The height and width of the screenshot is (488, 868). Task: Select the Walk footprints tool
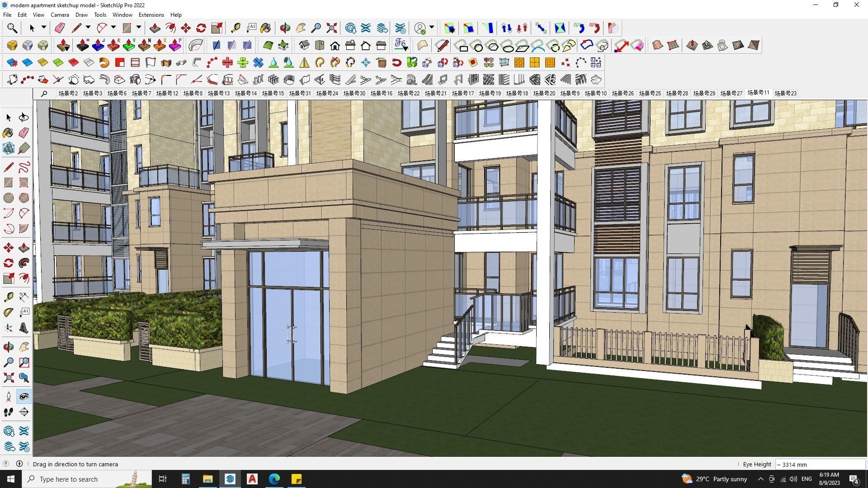click(x=8, y=412)
